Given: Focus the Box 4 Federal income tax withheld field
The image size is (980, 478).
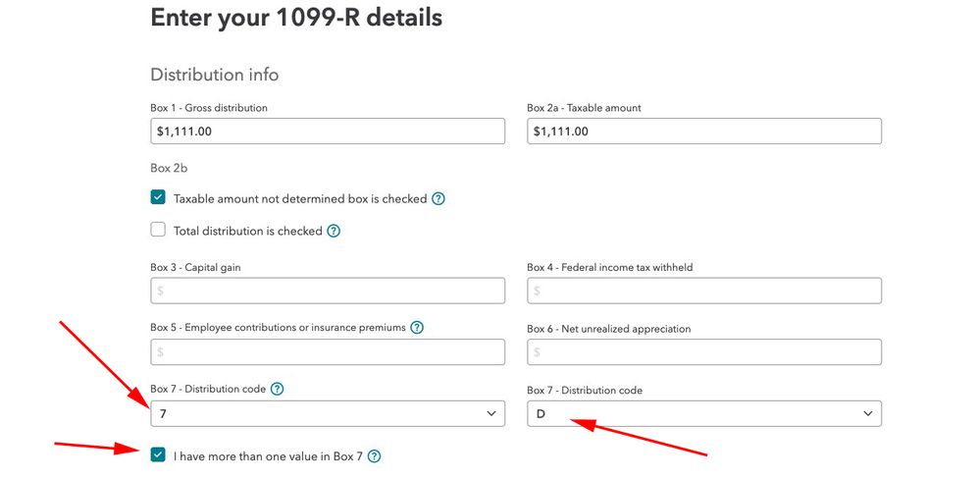Looking at the screenshot, I should pyautogui.click(x=703, y=291).
